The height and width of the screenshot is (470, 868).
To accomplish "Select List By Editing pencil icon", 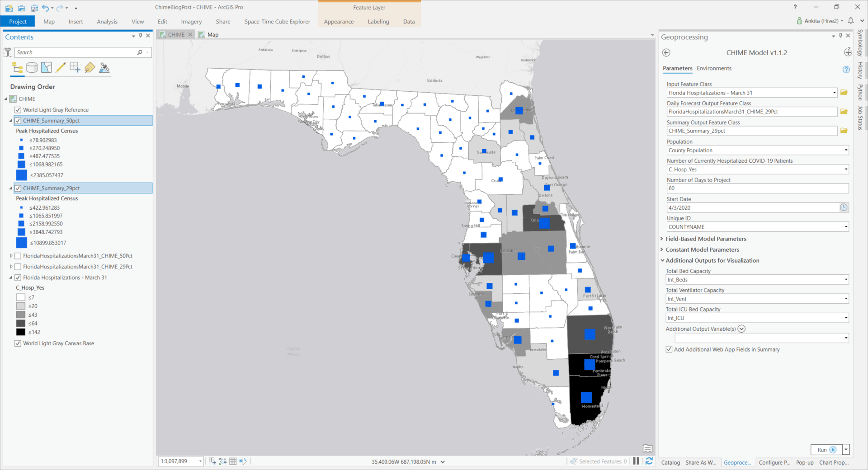I will click(61, 68).
